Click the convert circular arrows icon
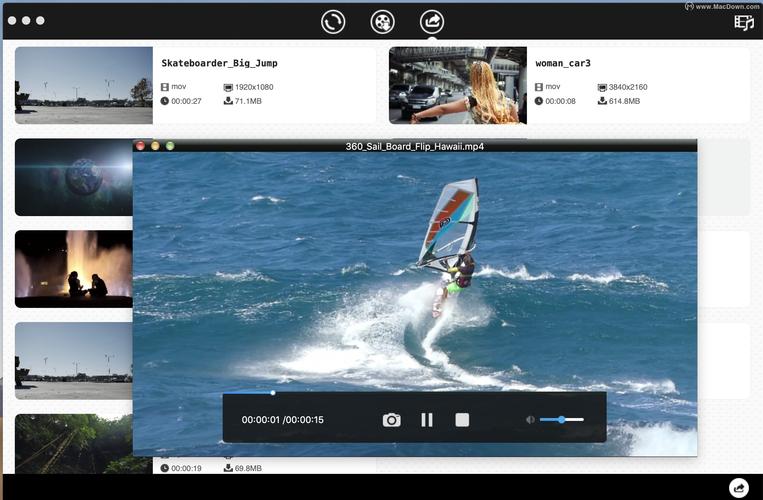 coord(333,21)
